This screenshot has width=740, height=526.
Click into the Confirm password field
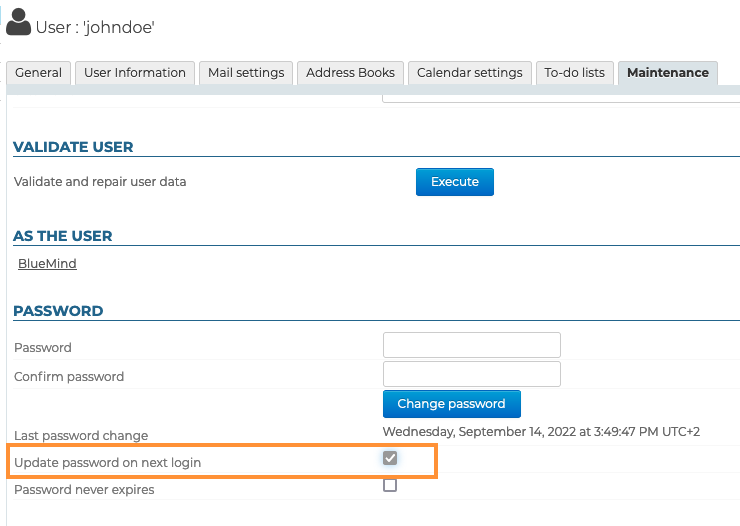click(471, 375)
